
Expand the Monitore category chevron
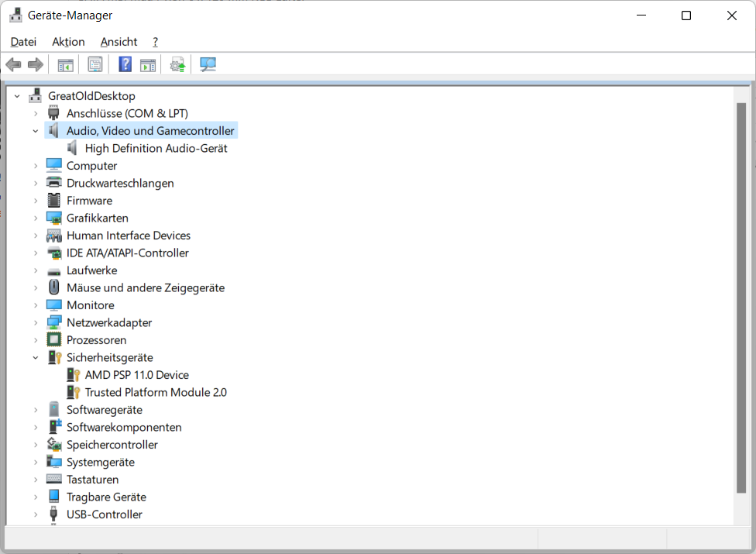(36, 305)
